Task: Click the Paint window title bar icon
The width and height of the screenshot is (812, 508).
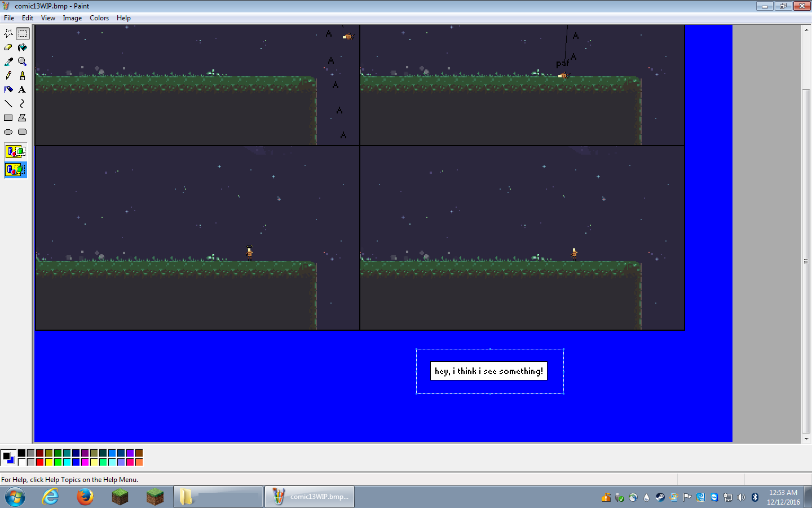Action: click(x=7, y=6)
